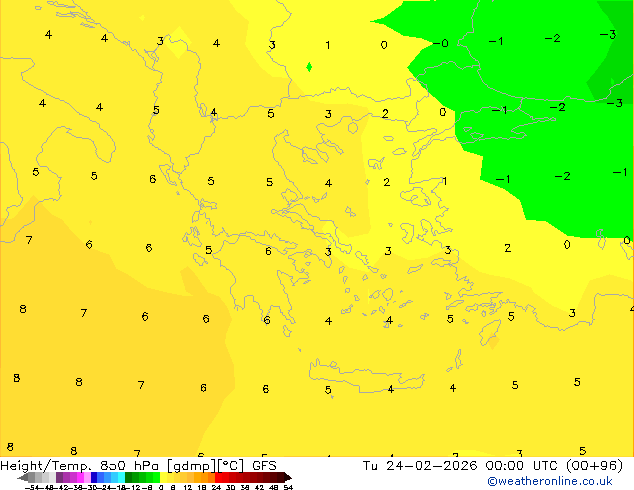Click the "[°C]" unit label

point(229,466)
